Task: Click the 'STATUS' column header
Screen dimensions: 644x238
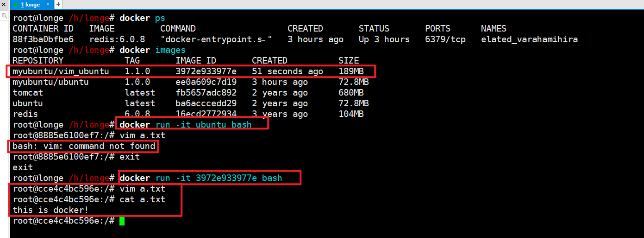Action: (x=374, y=29)
